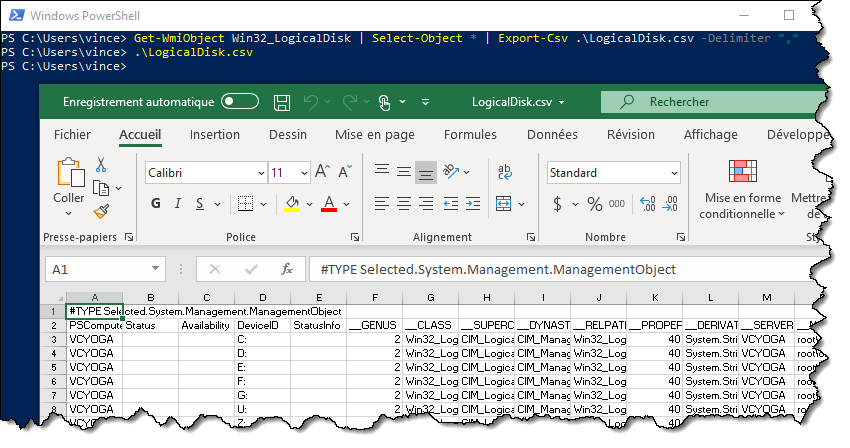This screenshot has height=448, width=850.
Task: Toggle underline S button
Action: click(200, 203)
